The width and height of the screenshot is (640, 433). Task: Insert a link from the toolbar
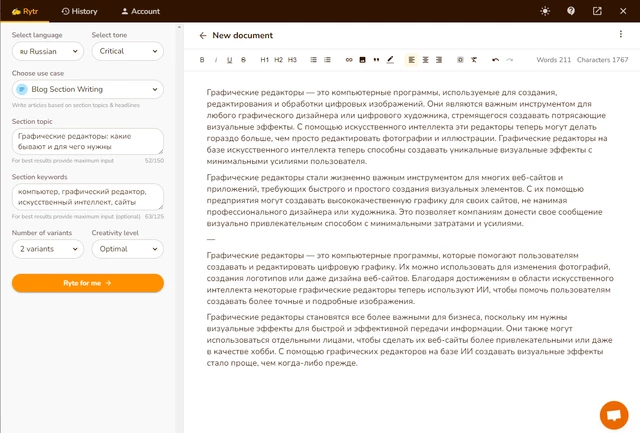point(349,60)
